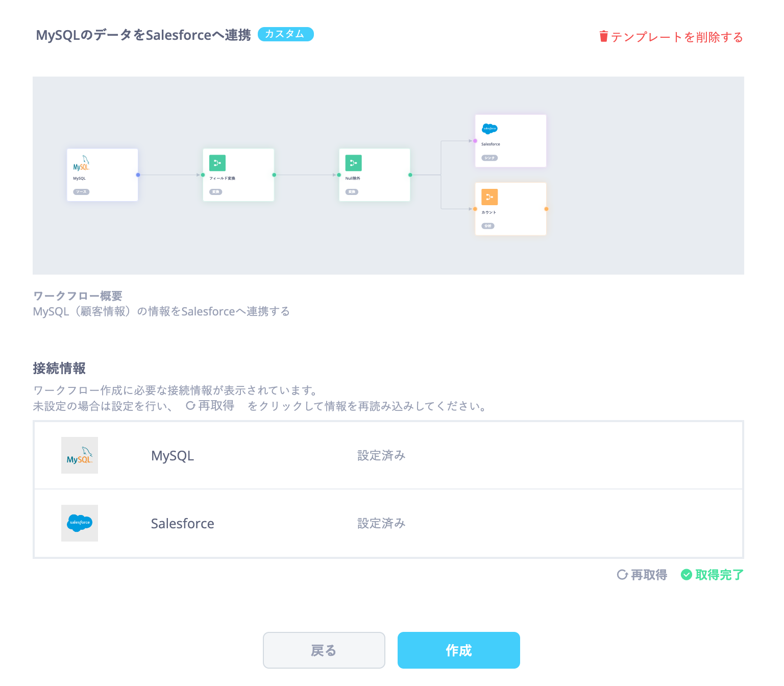Click the Salesforce label inside the sink node
This screenshot has width=784, height=686.
point(491,144)
